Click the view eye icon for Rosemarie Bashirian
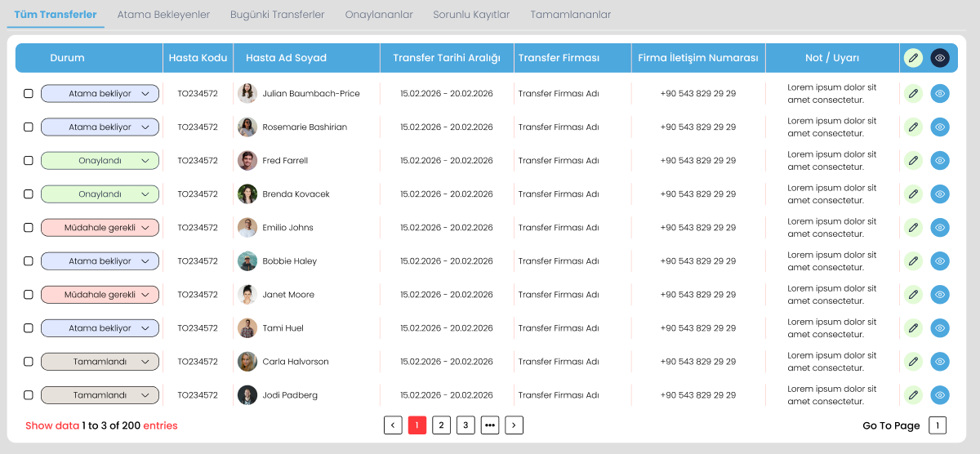The width and height of the screenshot is (980, 454). pos(940,127)
